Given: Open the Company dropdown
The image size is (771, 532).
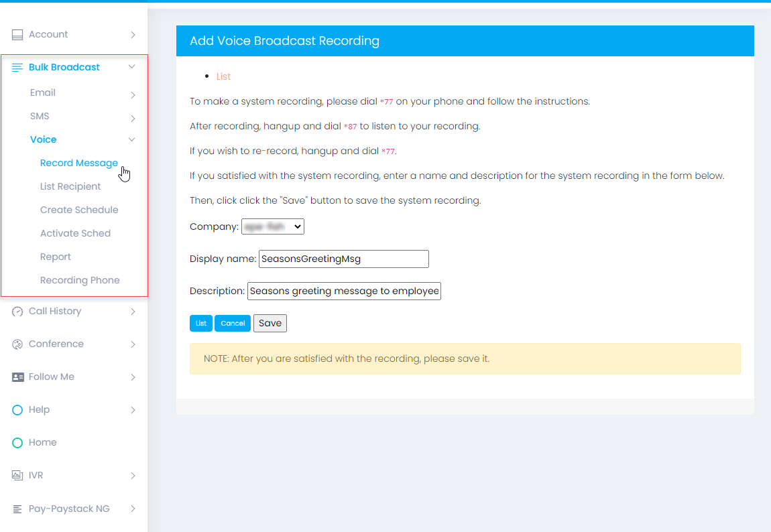Looking at the screenshot, I should point(272,226).
